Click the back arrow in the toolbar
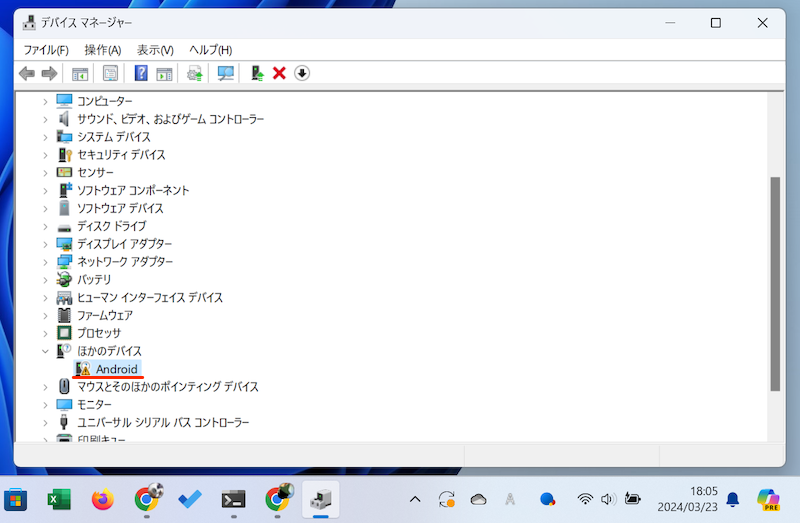This screenshot has height=523, width=800. [27, 73]
